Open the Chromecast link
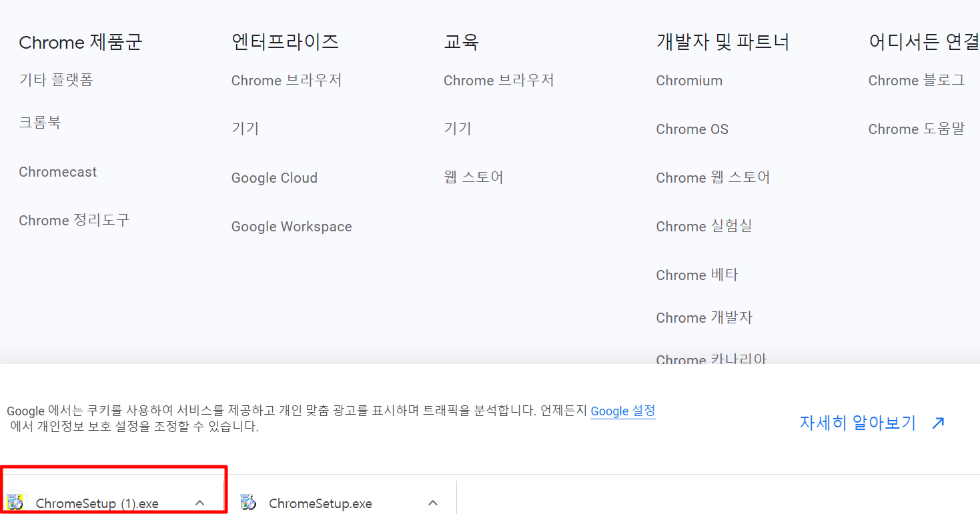The width and height of the screenshot is (980, 514). pyautogui.click(x=57, y=172)
